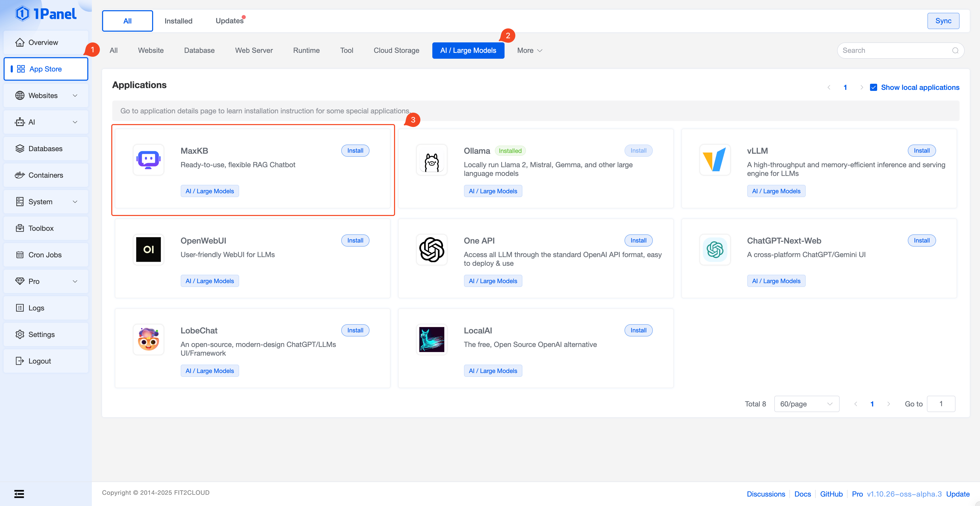Filter by Database category

tap(199, 51)
